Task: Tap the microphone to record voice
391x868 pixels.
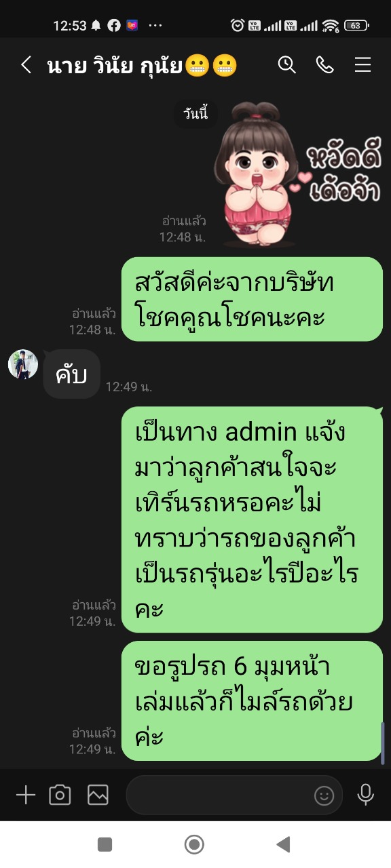Action: 366,795
